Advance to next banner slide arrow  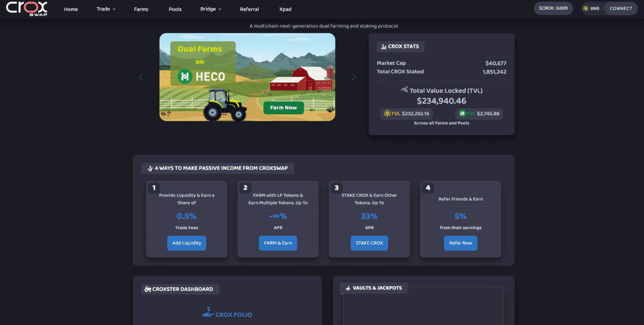click(354, 77)
